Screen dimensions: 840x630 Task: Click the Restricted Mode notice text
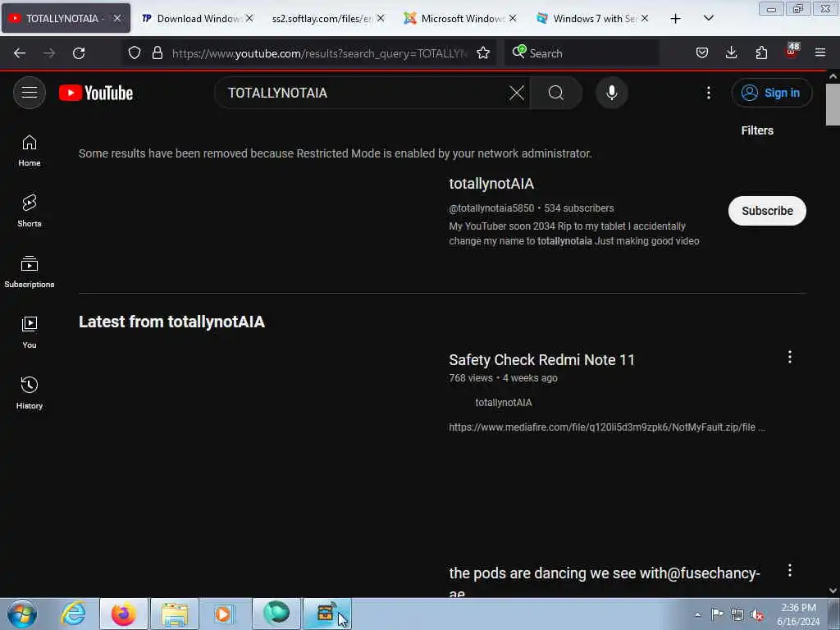(336, 153)
